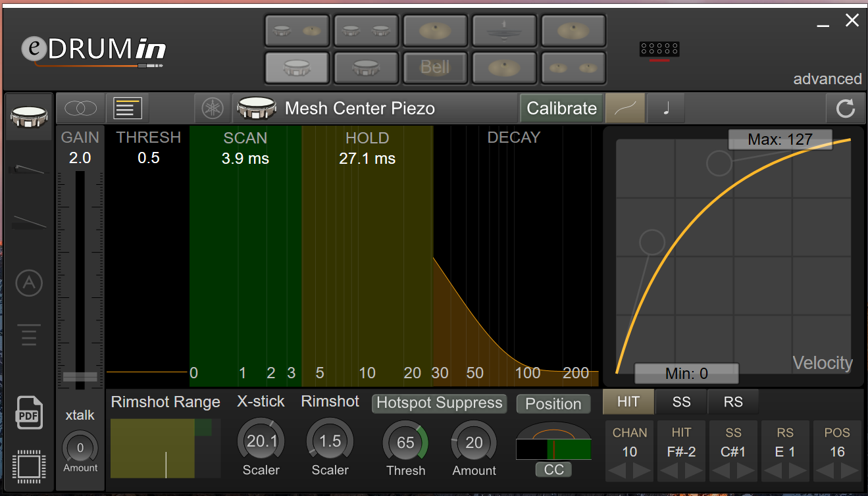The image size is (868, 496).
Task: Decrease the HIT note with left arrow
Action: click(671, 471)
